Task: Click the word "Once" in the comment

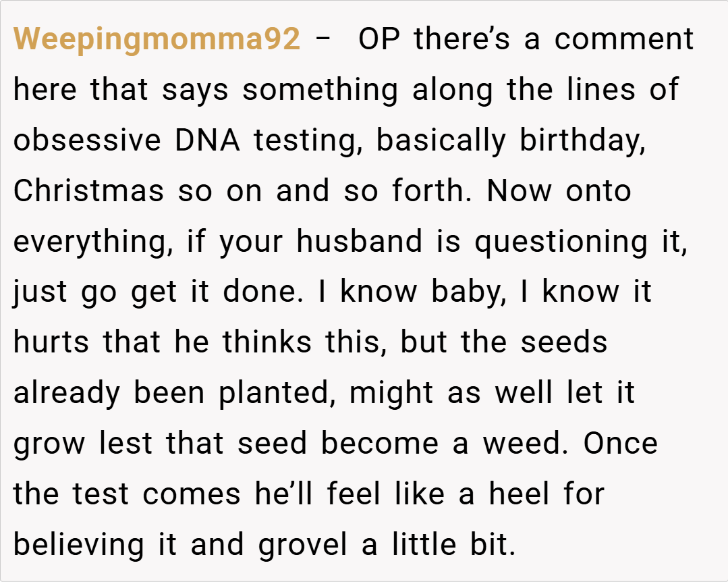Action: click(621, 444)
